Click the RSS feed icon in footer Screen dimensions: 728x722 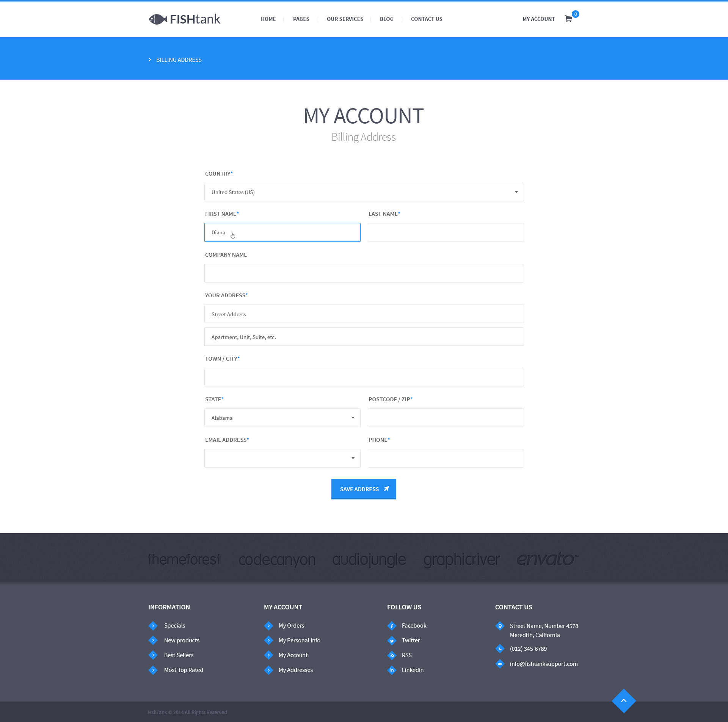tap(392, 655)
